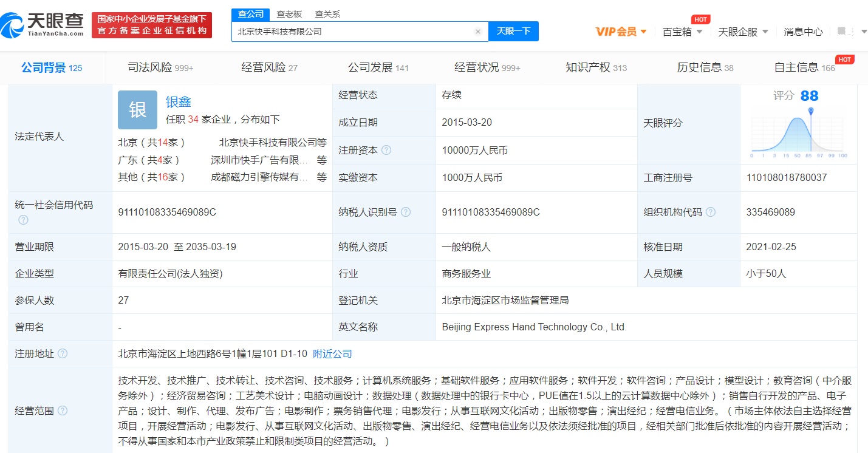
Task: Switch to the 查老板 search tab
Action: [289, 14]
